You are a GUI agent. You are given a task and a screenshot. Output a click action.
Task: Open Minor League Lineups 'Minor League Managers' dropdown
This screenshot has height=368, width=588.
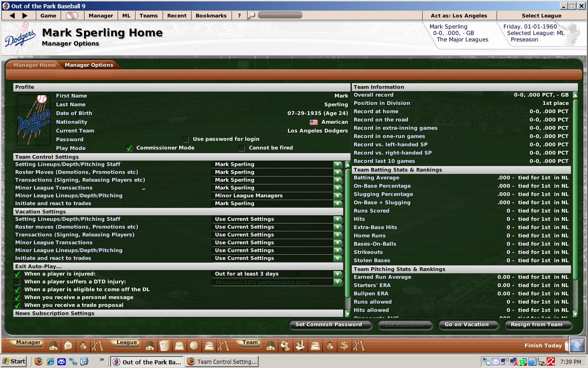338,196
